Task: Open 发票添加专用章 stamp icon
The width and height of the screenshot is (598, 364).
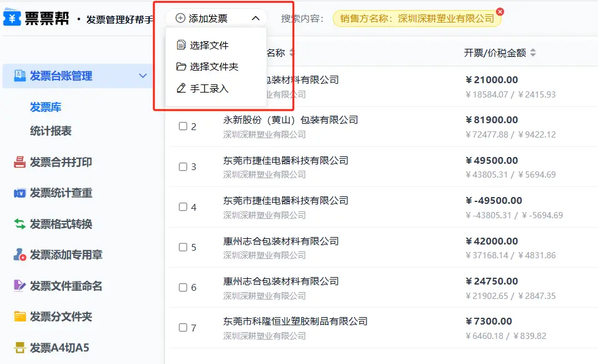Action: tap(19, 255)
